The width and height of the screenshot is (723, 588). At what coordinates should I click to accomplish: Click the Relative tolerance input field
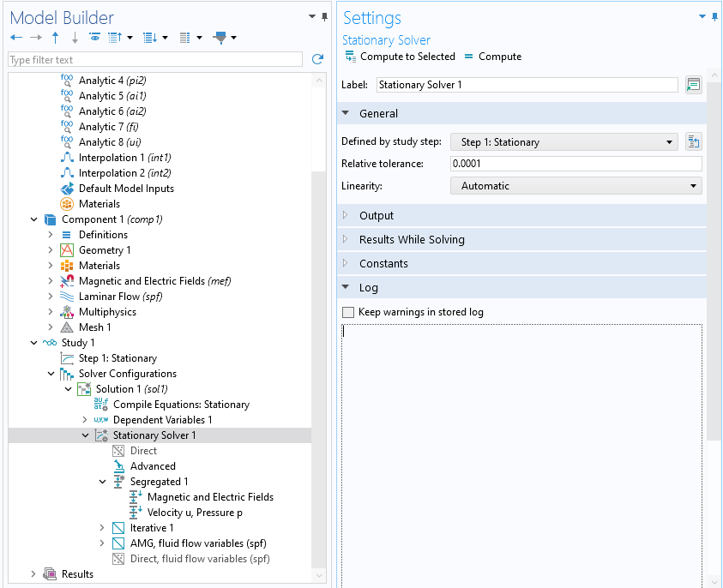tap(575, 164)
